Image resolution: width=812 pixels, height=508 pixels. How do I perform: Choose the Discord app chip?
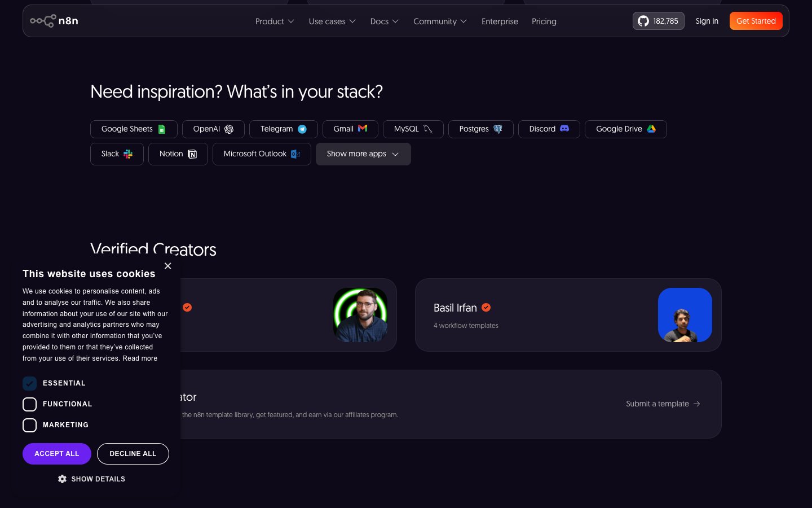tap(549, 129)
